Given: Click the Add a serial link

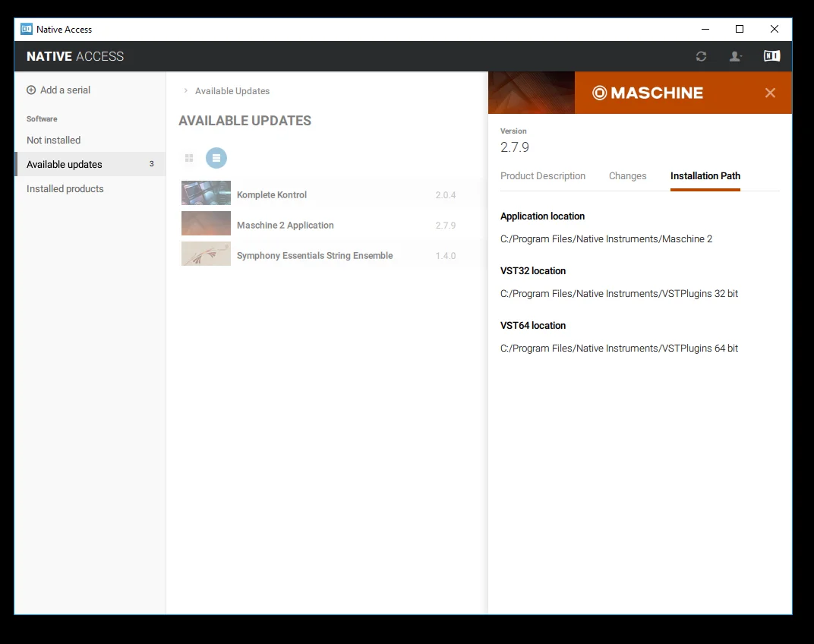Looking at the screenshot, I should click(65, 90).
